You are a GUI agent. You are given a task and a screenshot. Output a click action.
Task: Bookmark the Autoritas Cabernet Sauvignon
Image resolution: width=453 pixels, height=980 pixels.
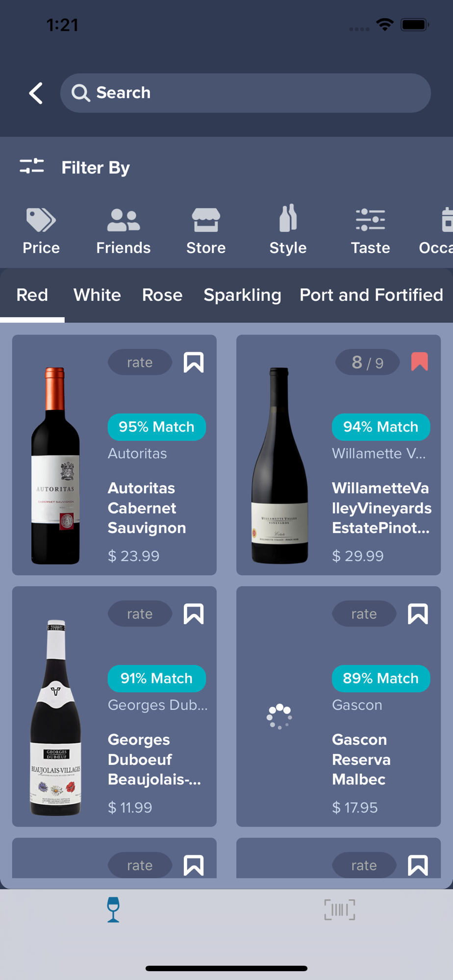tap(194, 363)
